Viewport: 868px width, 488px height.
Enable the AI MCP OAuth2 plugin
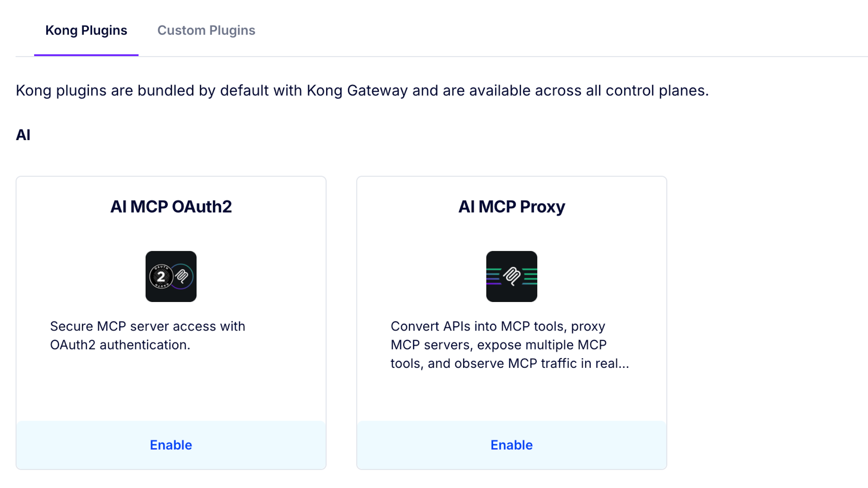pos(171,445)
